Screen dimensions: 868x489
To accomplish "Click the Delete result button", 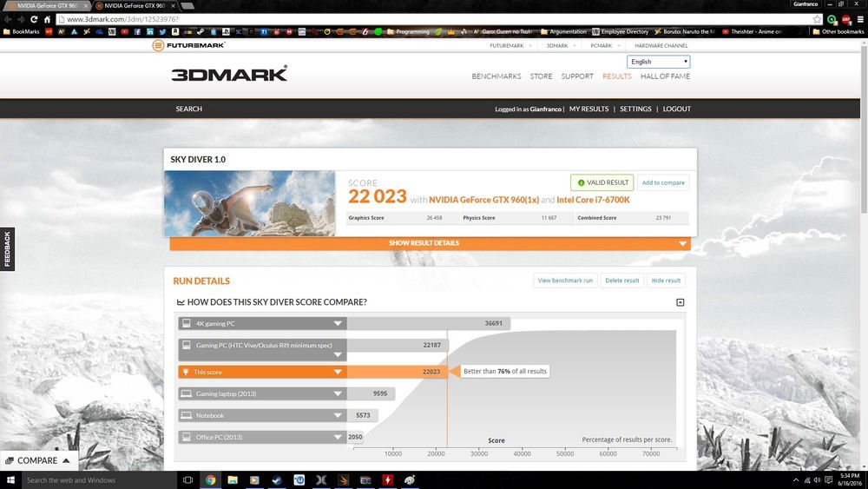I will pyautogui.click(x=621, y=281).
